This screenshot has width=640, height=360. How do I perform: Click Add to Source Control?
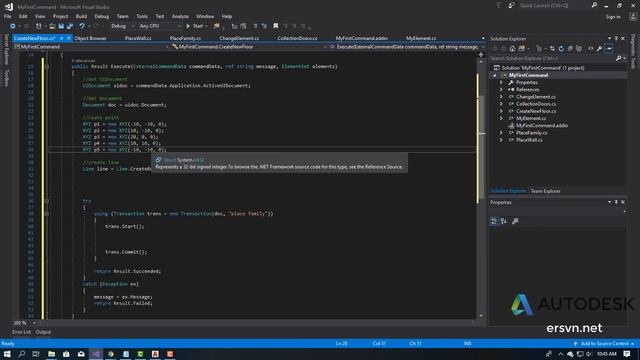605,344
